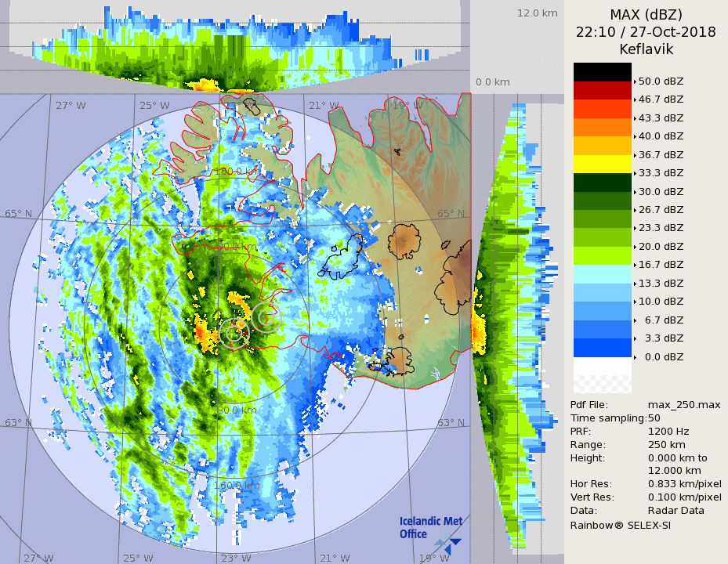Click the 12.0 km height label
Screen dimensions: 728x564
coord(537,13)
